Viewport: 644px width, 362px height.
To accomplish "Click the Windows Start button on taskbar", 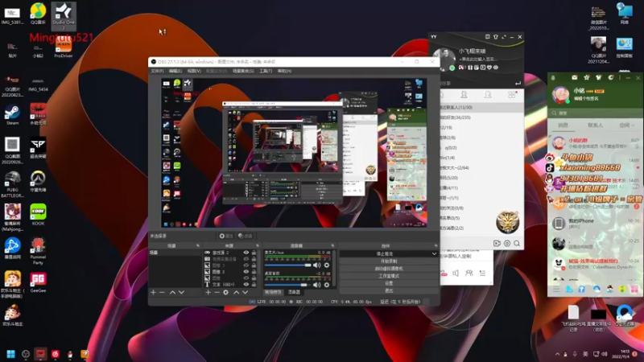I will tap(10, 354).
